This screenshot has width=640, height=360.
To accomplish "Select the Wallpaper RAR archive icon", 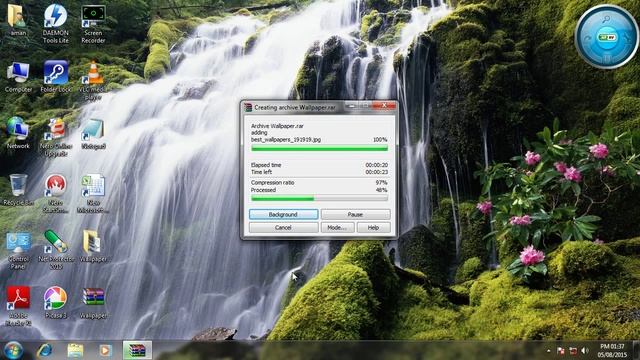I will click(93, 303).
